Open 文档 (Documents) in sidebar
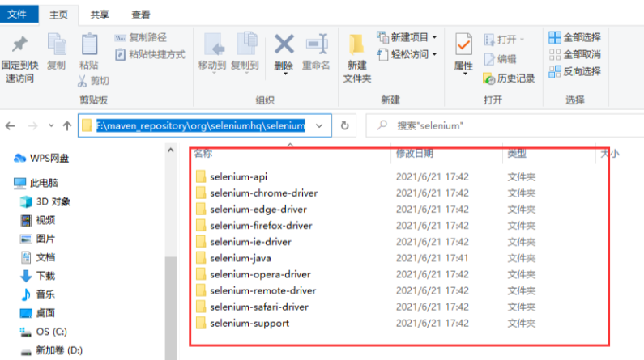 tap(38, 257)
